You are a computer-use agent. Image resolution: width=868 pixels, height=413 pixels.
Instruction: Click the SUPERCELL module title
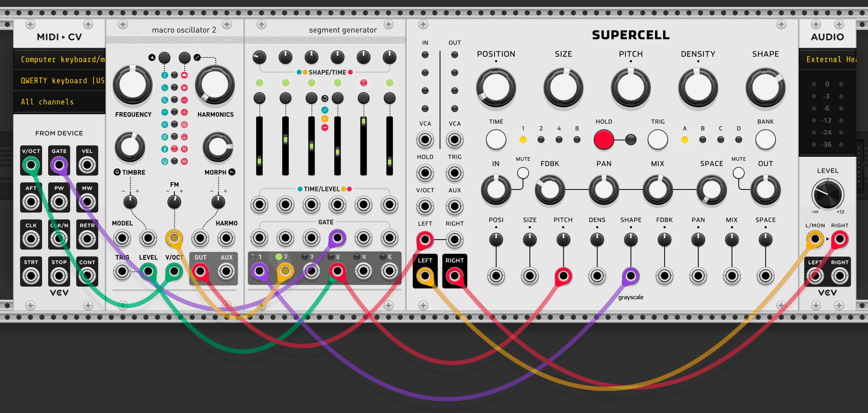tap(631, 35)
